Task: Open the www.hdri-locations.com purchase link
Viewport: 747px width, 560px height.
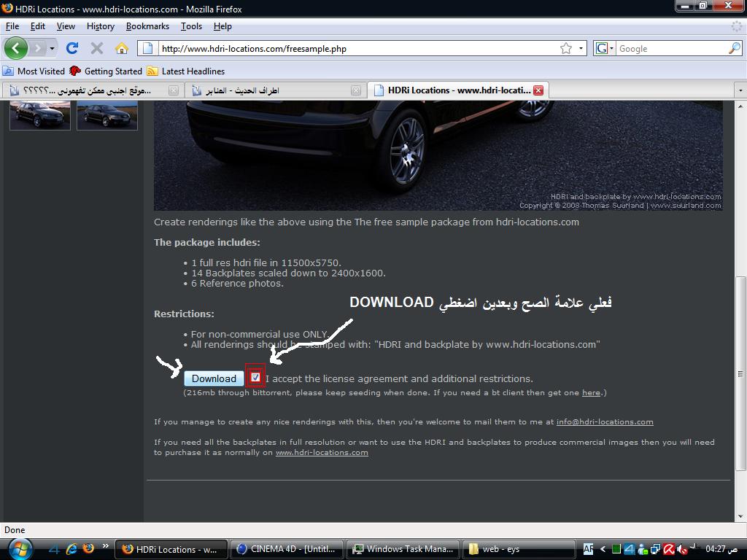Action: point(322,452)
